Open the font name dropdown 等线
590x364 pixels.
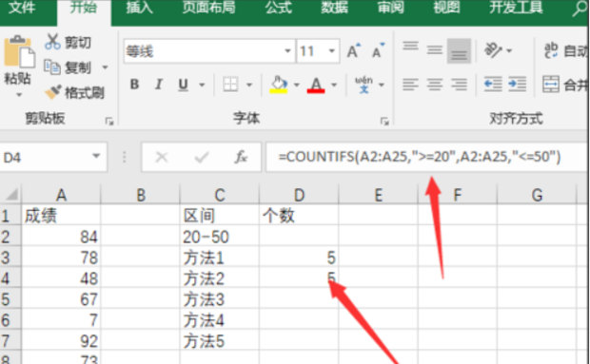pyautogui.click(x=287, y=51)
